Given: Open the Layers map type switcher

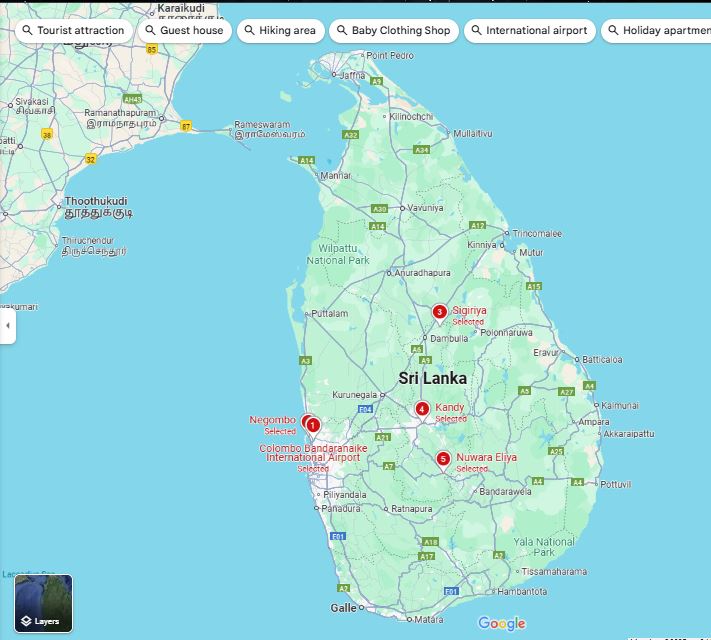Looking at the screenshot, I should 43,604.
